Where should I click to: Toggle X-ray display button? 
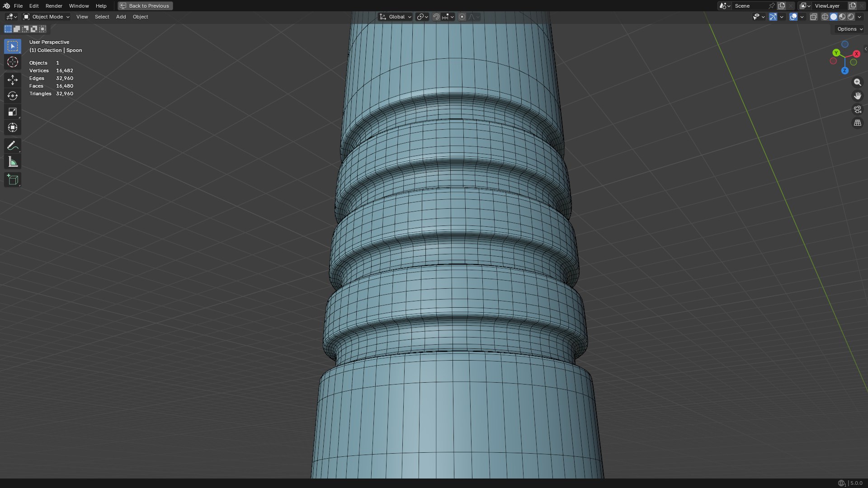(x=813, y=17)
